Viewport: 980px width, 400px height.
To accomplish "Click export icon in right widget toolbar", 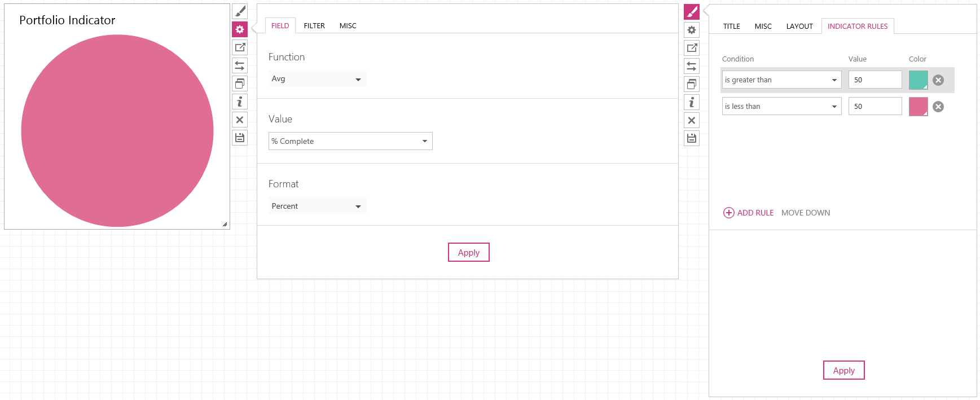I will (x=692, y=48).
